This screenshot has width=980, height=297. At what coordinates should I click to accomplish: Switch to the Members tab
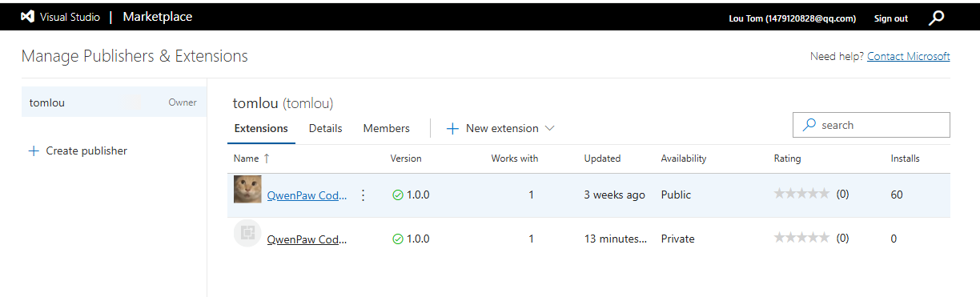click(x=386, y=128)
